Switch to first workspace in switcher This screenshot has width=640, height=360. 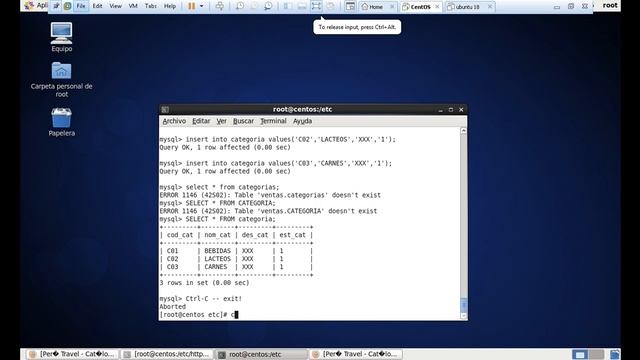pyautogui.click(x=580, y=354)
